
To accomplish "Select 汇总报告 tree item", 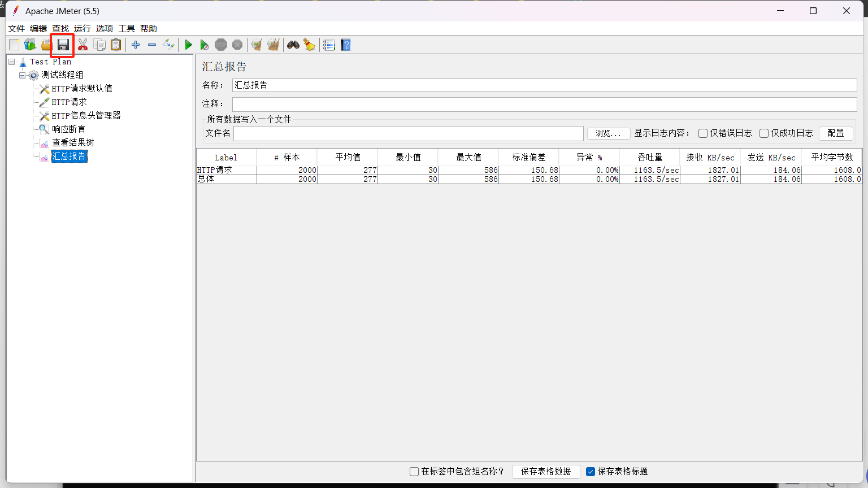I will [69, 156].
